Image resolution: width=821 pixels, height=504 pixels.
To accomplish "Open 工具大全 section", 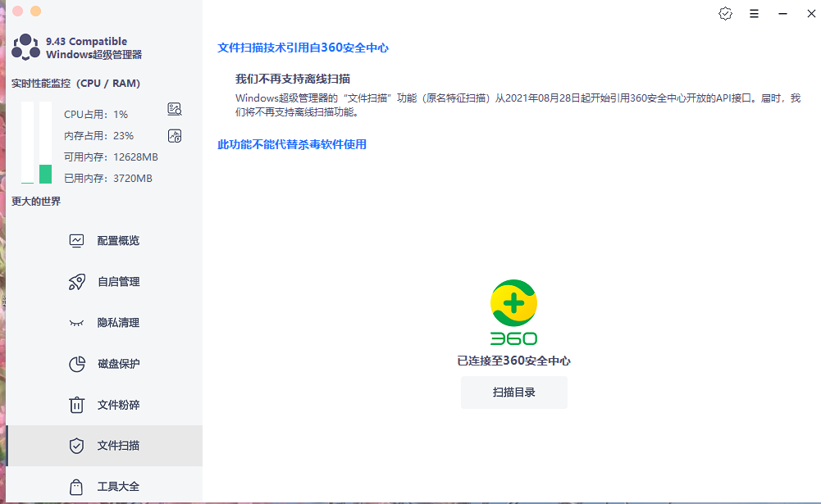I will click(x=105, y=487).
